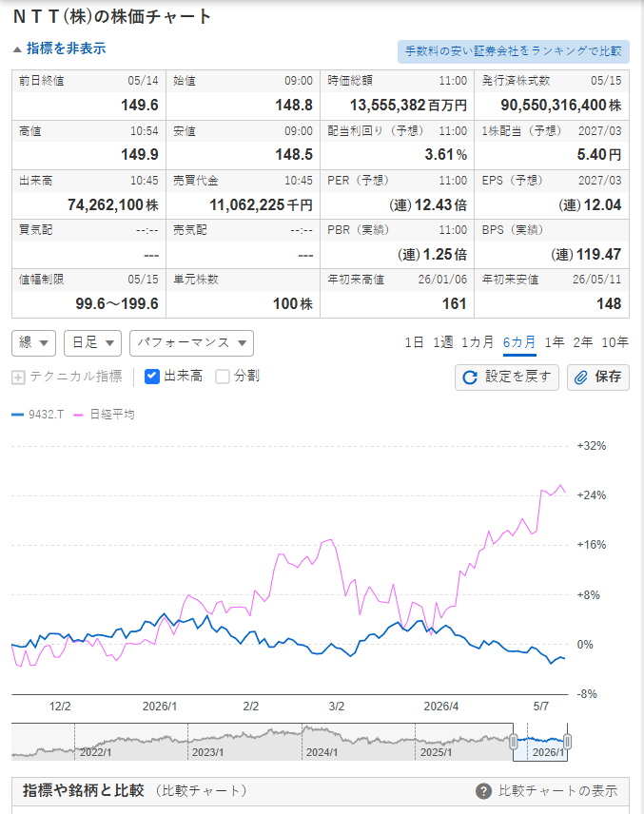Click the 保存 save button
This screenshot has width=644, height=814.
[598, 378]
